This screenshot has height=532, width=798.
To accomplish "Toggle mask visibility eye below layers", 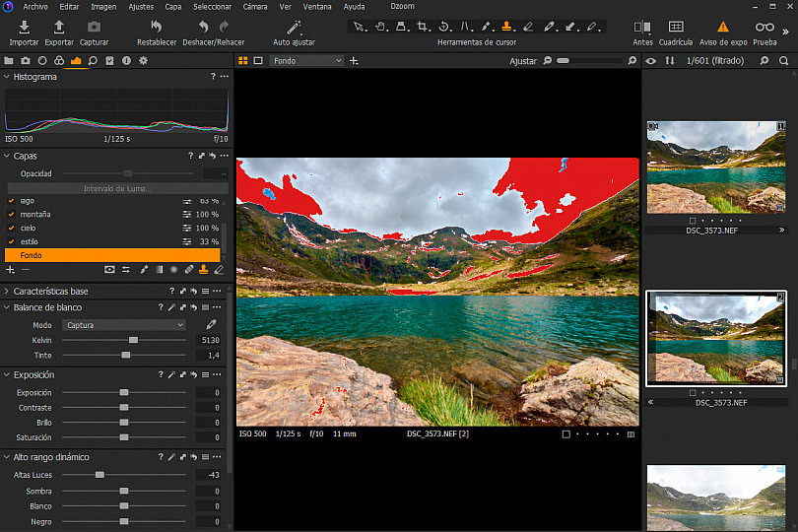I will pyautogui.click(x=109, y=270).
